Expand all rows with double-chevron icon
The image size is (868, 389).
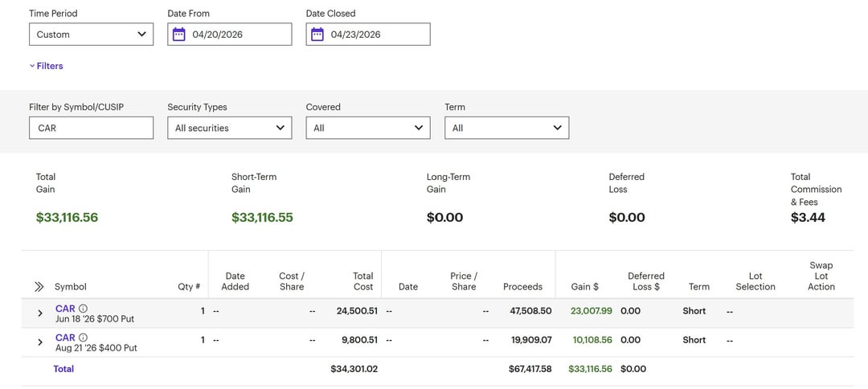(39, 287)
